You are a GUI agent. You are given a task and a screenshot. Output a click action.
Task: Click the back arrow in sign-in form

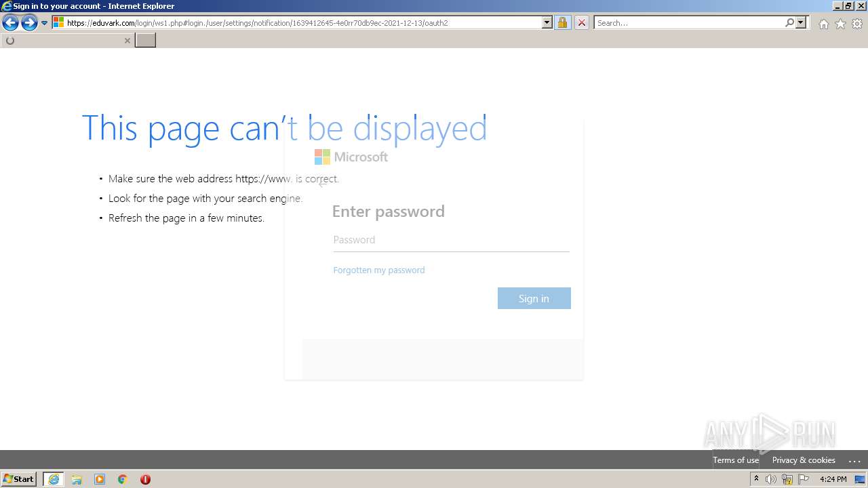click(323, 183)
